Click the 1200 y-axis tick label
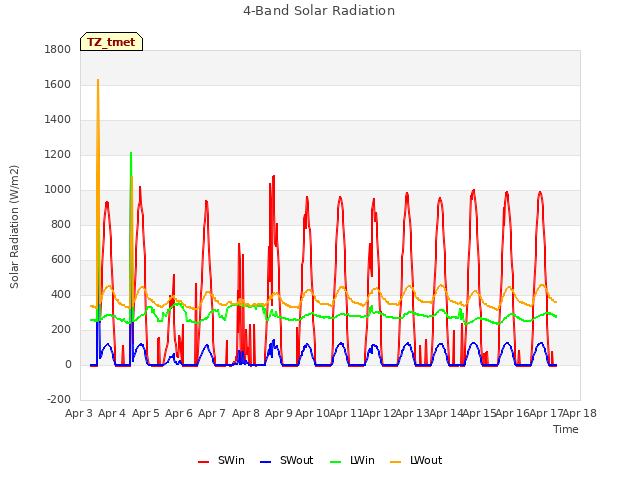The height and width of the screenshot is (480, 640). (58, 155)
